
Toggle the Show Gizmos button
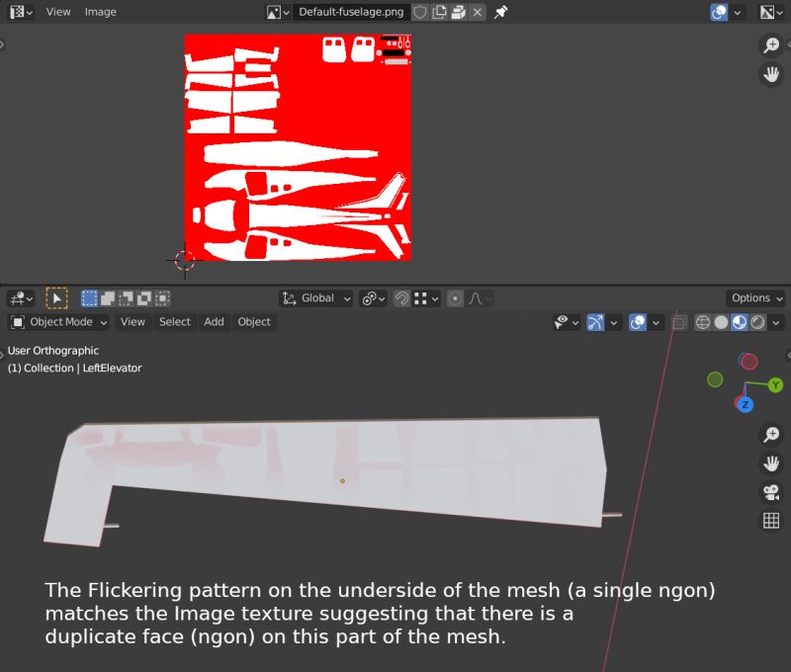(593, 322)
